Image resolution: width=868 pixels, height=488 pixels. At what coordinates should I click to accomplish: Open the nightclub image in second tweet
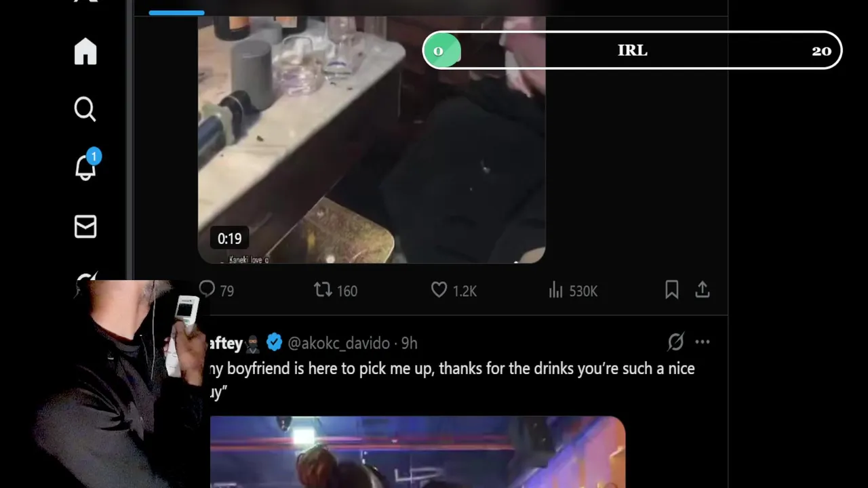418,452
